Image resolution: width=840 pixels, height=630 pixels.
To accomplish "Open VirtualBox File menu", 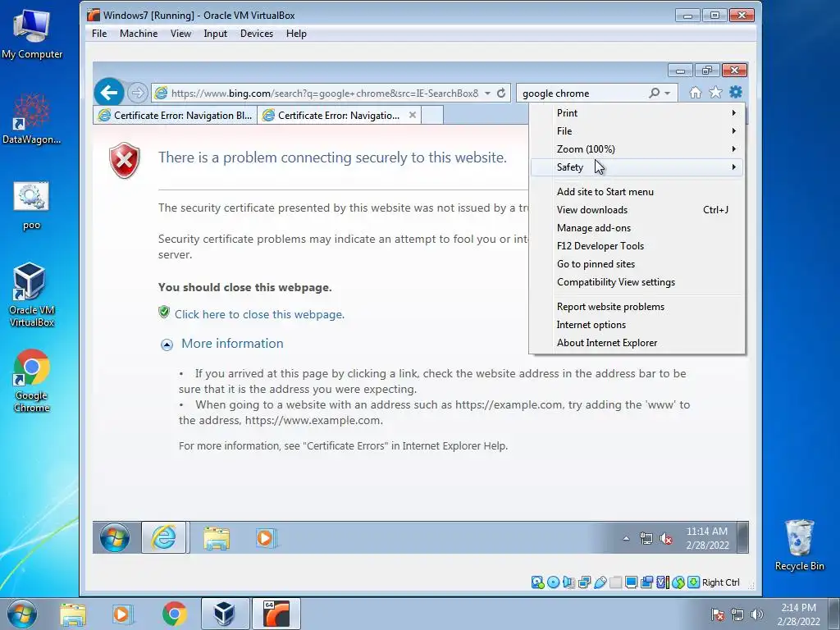I will tap(99, 33).
